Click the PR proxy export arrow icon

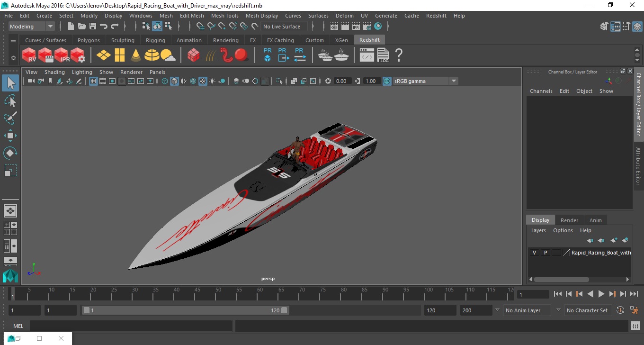click(x=283, y=55)
